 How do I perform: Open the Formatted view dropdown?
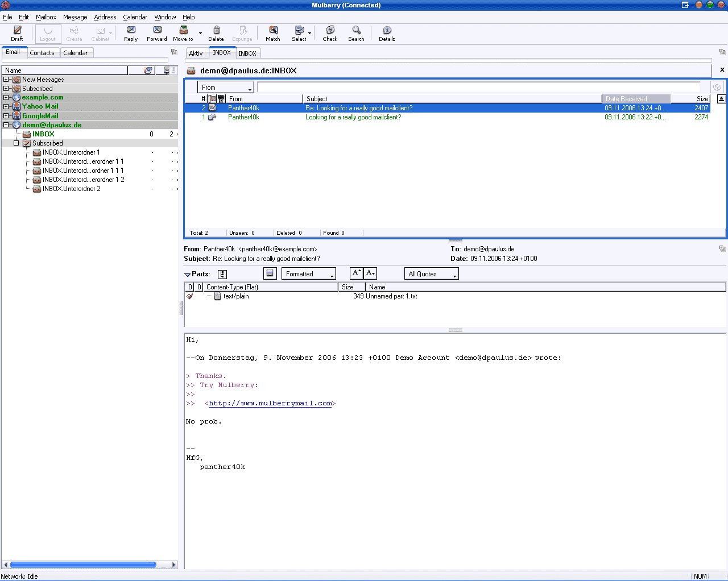tap(309, 274)
